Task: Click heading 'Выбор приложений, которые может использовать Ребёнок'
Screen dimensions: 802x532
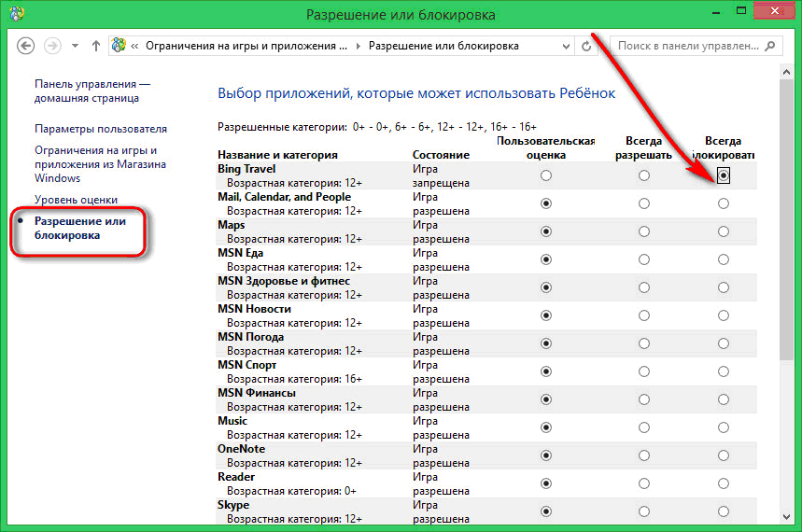Action: (416, 93)
